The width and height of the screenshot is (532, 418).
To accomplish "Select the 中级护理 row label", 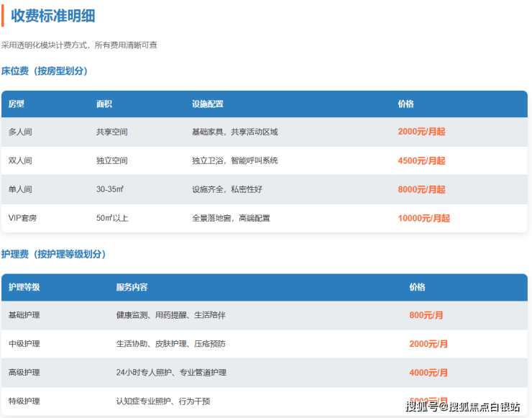I will [24, 344].
